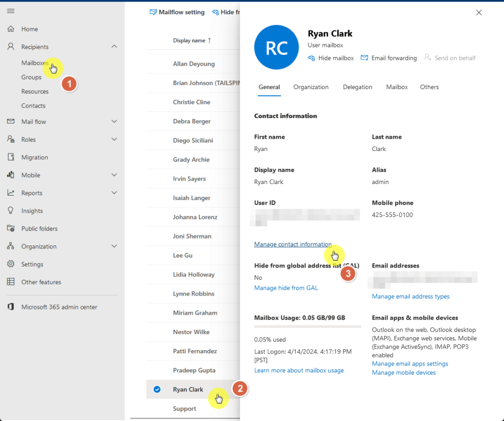Image resolution: width=504 pixels, height=421 pixels.
Task: Select the Brian Johnson mailbox row
Action: click(x=193, y=83)
